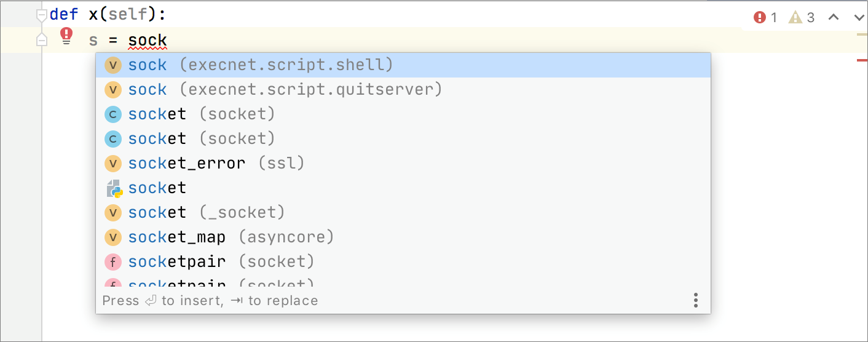The image size is (868, 342).
Task: Click the red error stripe mark in scrollbar
Action: click(862, 60)
